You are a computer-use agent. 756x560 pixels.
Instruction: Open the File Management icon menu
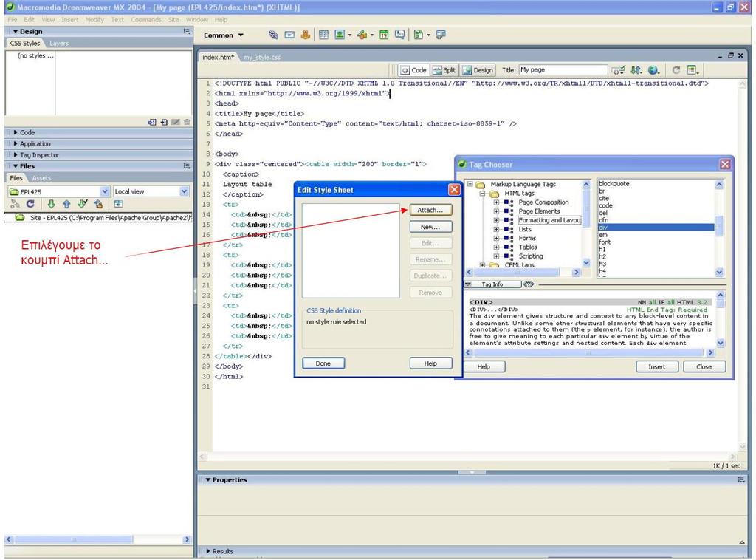click(636, 70)
